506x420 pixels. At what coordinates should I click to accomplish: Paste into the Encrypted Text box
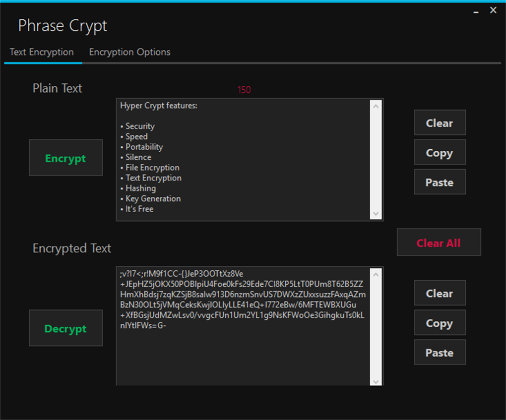point(440,352)
